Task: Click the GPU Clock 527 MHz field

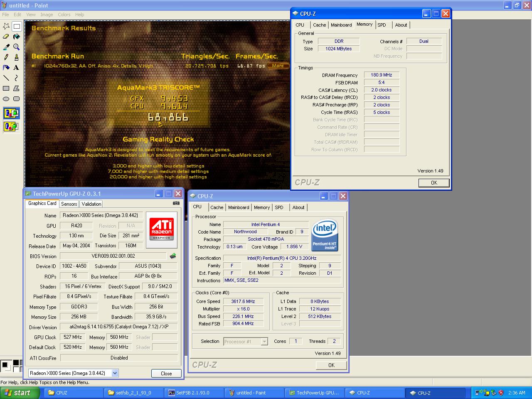Action: pyautogui.click(x=73, y=337)
